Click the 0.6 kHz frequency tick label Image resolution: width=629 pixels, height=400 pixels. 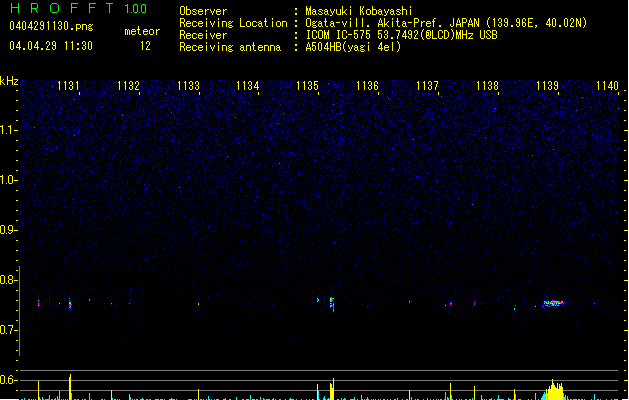(9, 380)
